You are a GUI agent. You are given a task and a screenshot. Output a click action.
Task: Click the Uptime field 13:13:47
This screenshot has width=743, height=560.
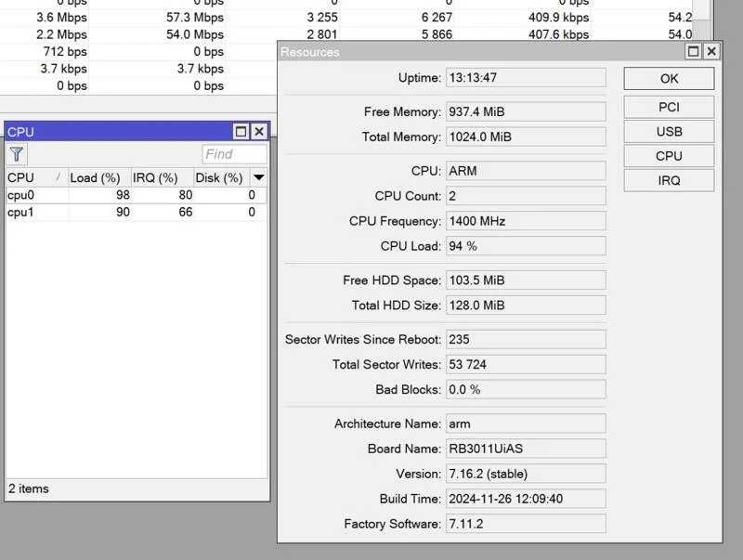pos(526,78)
